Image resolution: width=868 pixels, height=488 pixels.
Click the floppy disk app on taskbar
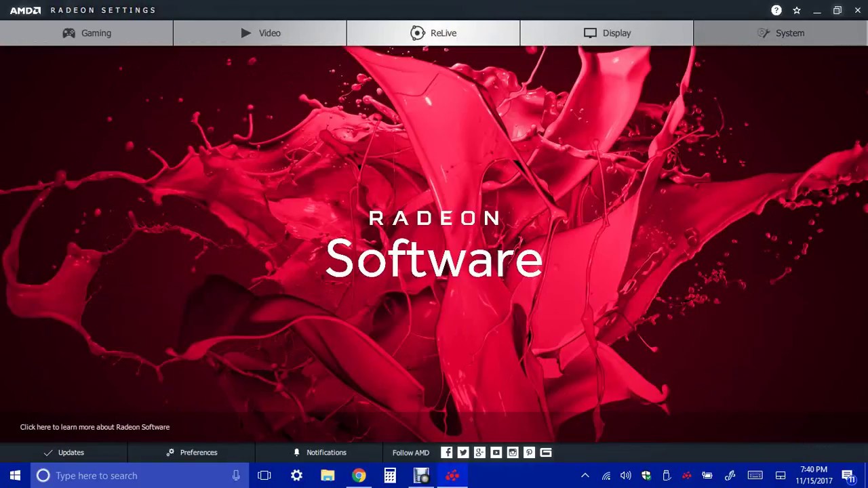[x=421, y=475]
